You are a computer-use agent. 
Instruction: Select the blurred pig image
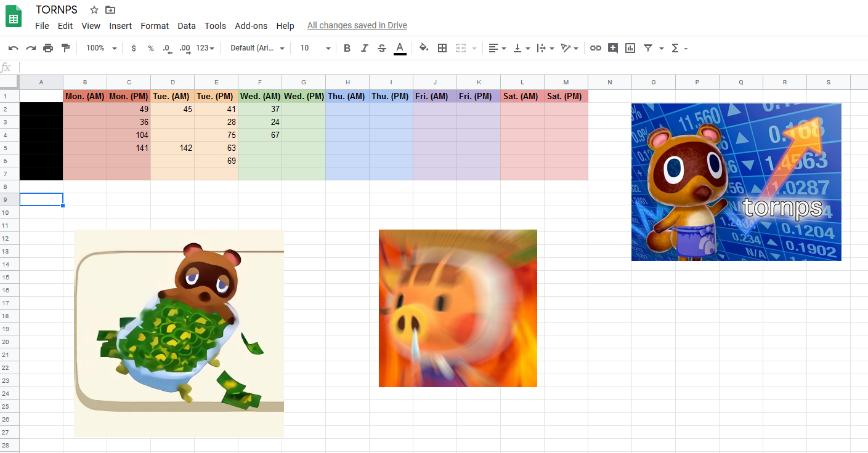458,308
